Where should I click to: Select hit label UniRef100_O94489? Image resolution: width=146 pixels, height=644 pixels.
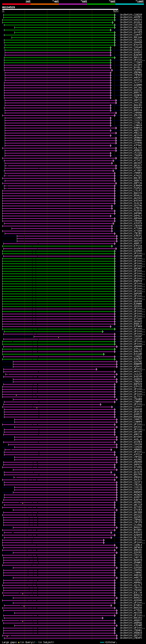coord(131,42)
